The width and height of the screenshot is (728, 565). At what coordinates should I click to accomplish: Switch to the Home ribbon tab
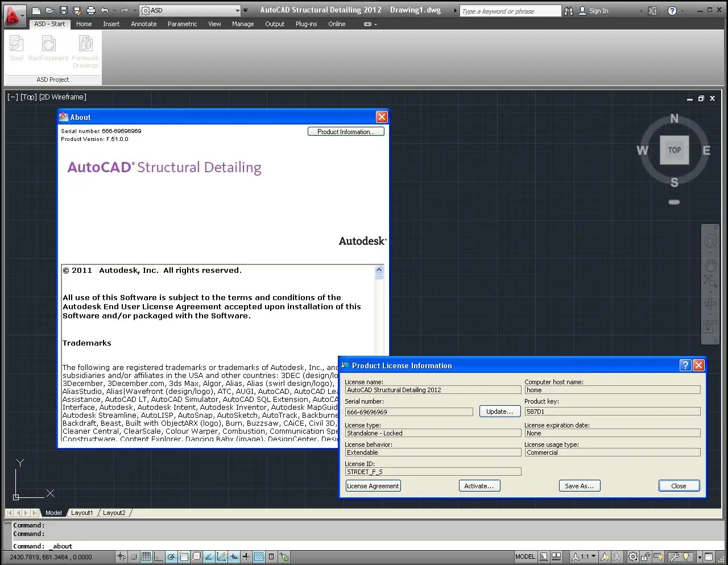point(84,24)
